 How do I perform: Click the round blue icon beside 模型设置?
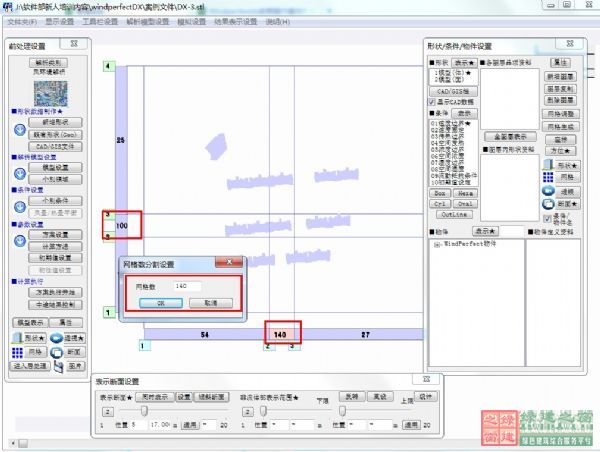pyautogui.click(x=19, y=172)
